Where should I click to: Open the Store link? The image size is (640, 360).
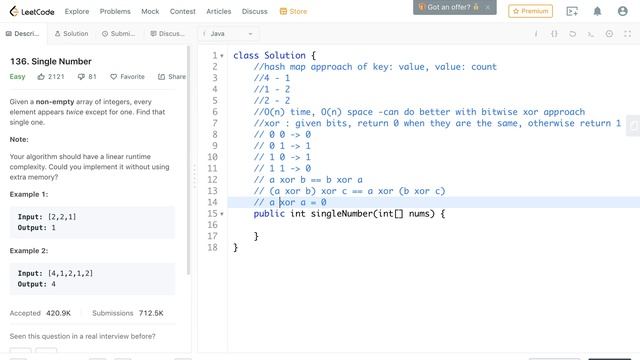(293, 11)
